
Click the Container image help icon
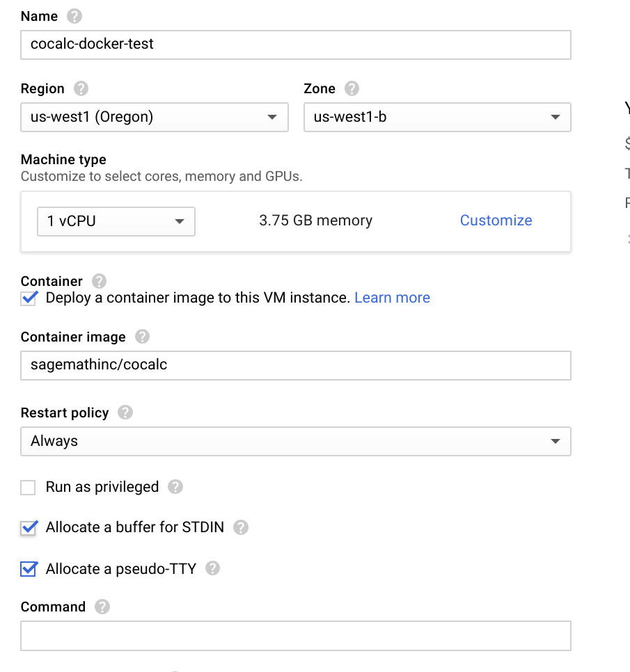click(142, 337)
